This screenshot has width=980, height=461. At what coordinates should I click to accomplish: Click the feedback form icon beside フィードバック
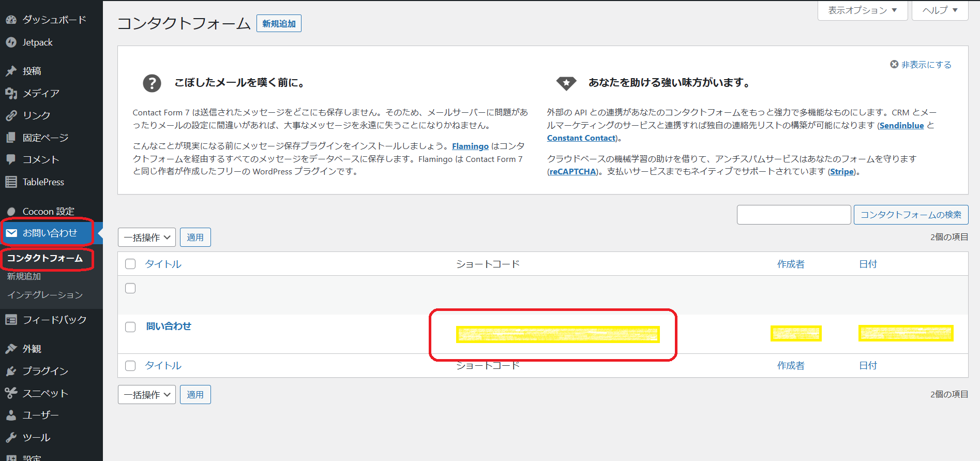[x=11, y=320]
